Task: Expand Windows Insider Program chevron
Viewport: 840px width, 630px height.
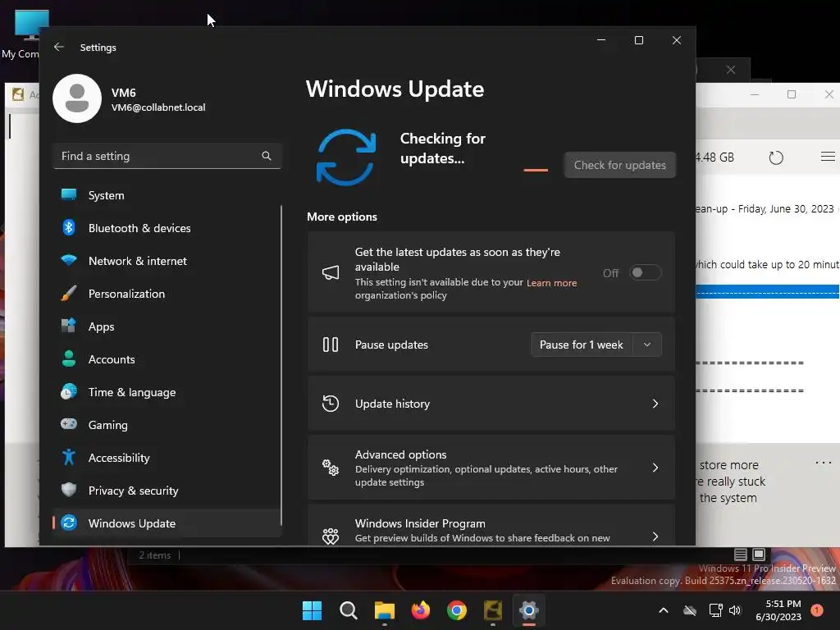Action: (x=655, y=536)
